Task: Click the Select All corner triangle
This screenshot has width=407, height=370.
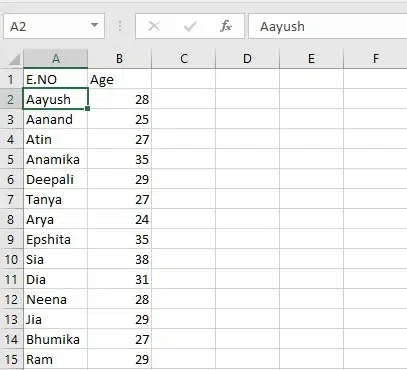Action: 14,59
